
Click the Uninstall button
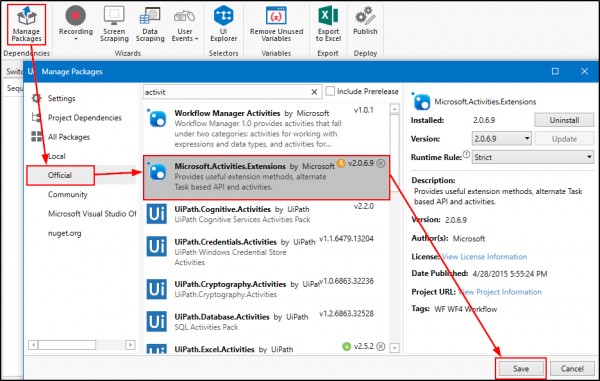(564, 120)
